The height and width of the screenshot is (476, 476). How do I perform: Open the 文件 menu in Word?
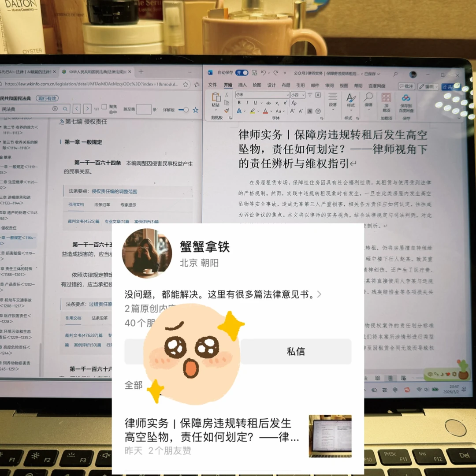click(212, 85)
